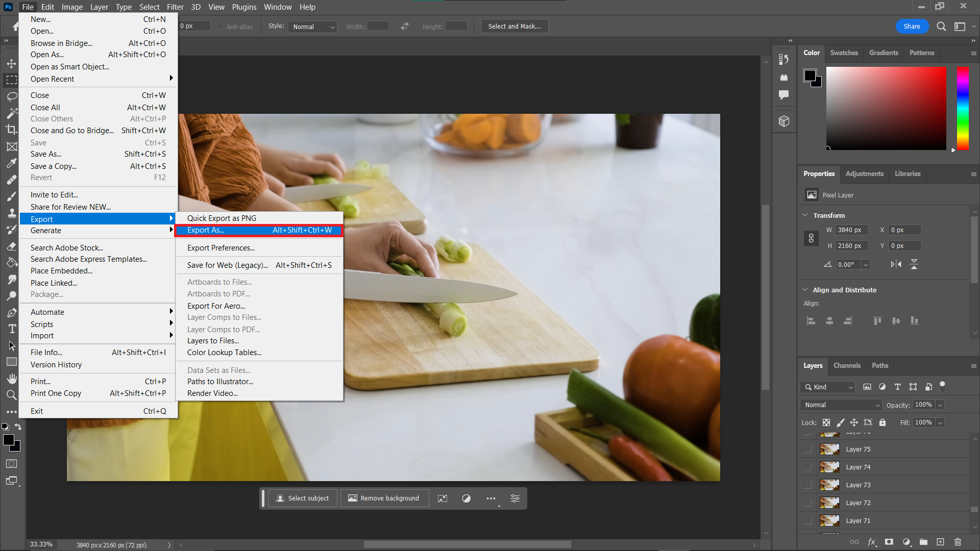Pick the Crop tool
The image size is (980, 551).
click(x=11, y=130)
